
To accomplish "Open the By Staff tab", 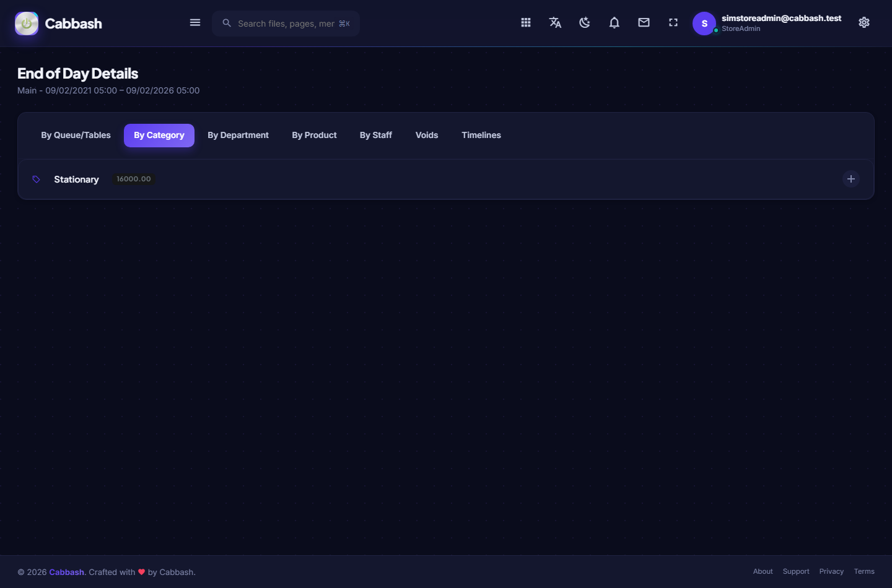I will [376, 136].
